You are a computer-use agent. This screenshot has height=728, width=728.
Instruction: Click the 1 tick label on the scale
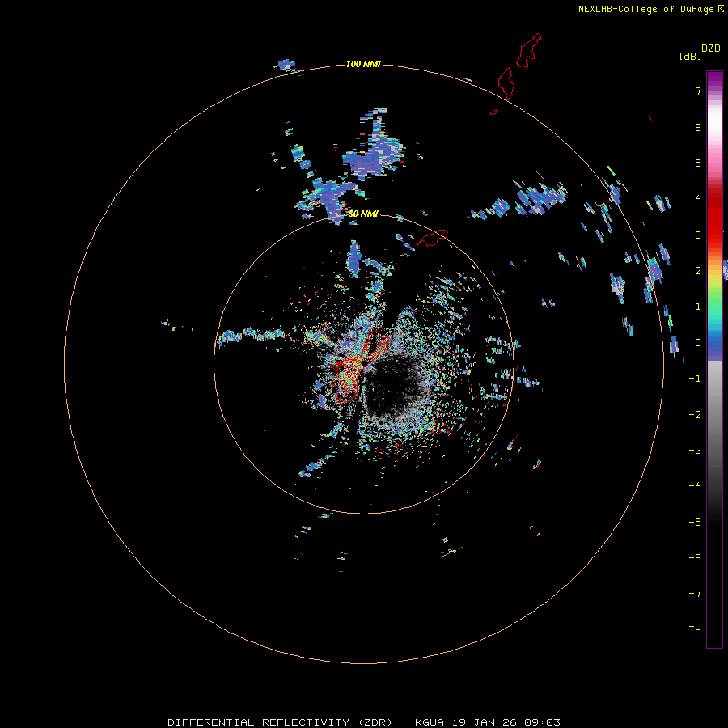(698, 307)
